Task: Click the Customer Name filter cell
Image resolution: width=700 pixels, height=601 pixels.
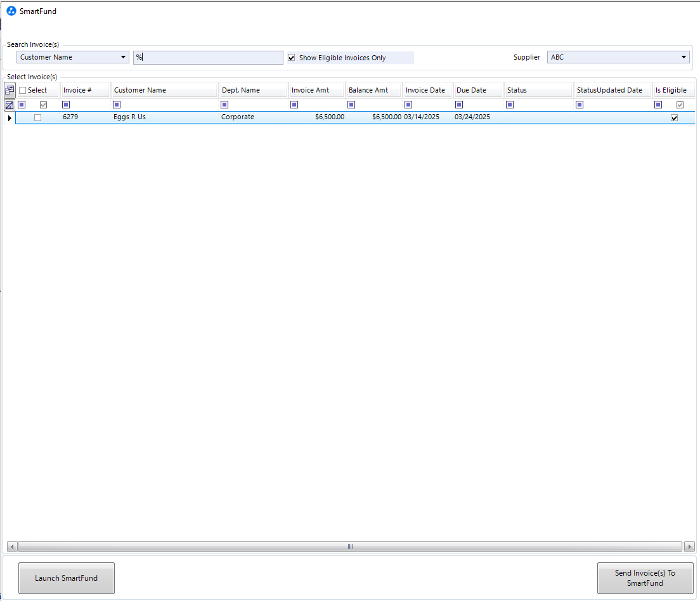Action: pos(165,105)
